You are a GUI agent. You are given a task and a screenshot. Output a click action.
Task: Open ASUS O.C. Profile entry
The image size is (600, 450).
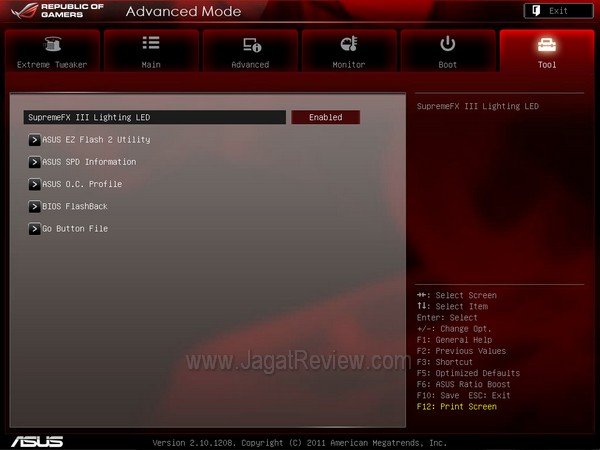(82, 184)
